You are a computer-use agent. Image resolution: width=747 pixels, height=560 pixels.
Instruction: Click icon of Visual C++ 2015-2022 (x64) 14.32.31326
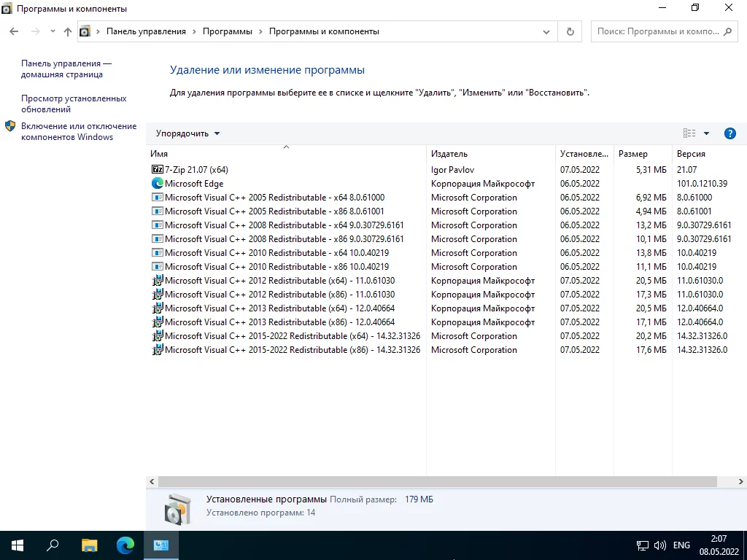[x=158, y=335]
